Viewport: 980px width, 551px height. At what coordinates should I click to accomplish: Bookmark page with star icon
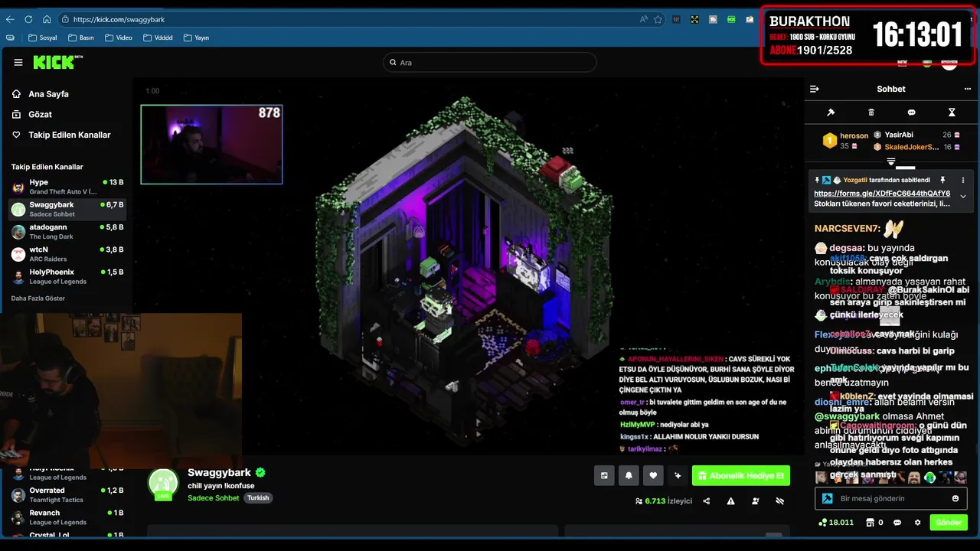coord(658,19)
